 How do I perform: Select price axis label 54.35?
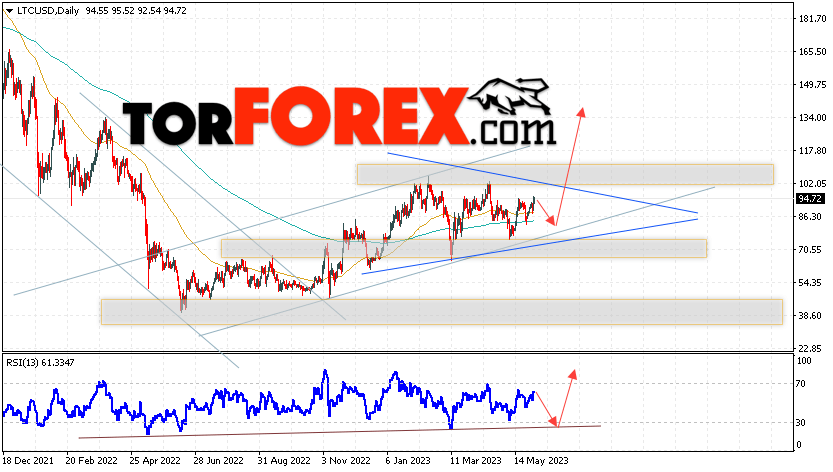(x=810, y=283)
